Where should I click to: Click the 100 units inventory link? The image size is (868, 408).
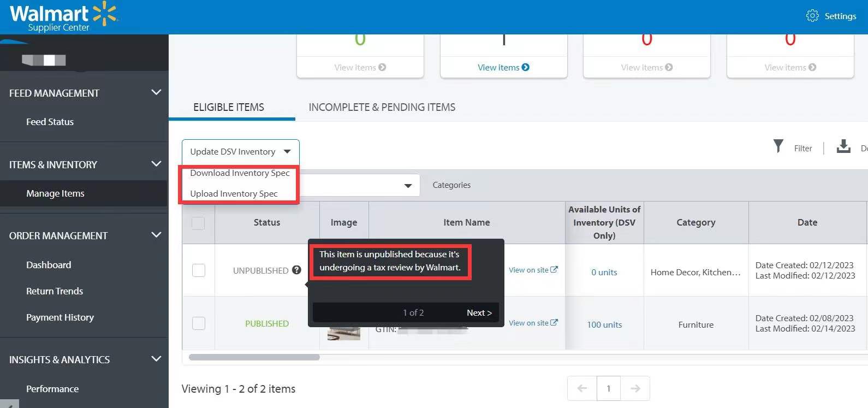coord(604,324)
